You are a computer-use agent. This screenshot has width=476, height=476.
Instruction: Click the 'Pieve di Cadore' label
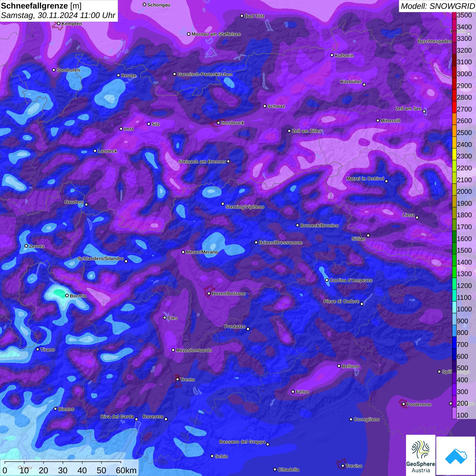[x=341, y=301]
